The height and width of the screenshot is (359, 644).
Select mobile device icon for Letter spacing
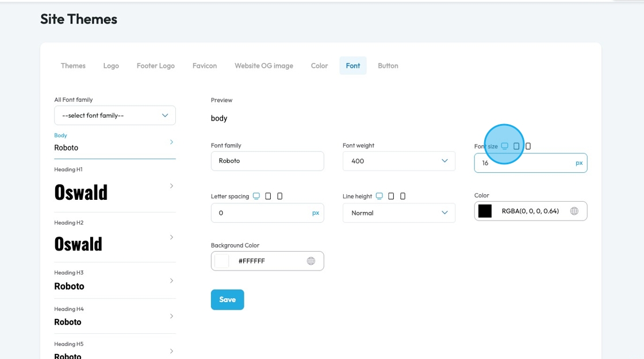279,196
